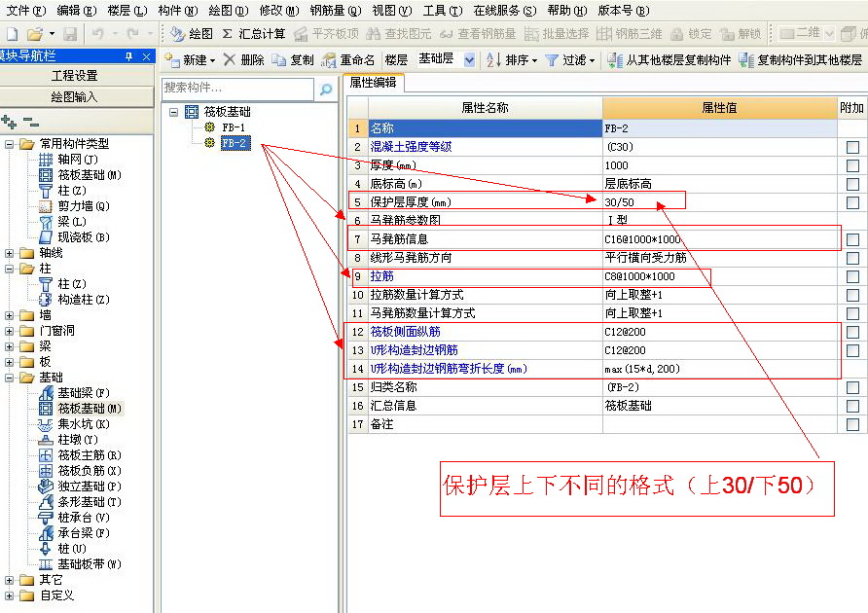The image size is (868, 613).
Task: Toggle checkbox for 厚度(mm) row
Action: coord(852,165)
